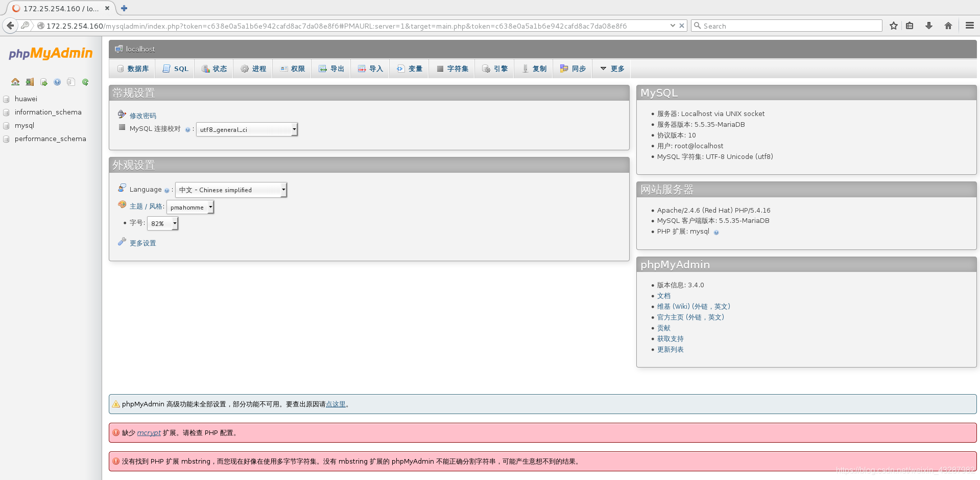Open the font size 82% dropdown
The height and width of the screenshot is (480, 980).
pyautogui.click(x=162, y=223)
